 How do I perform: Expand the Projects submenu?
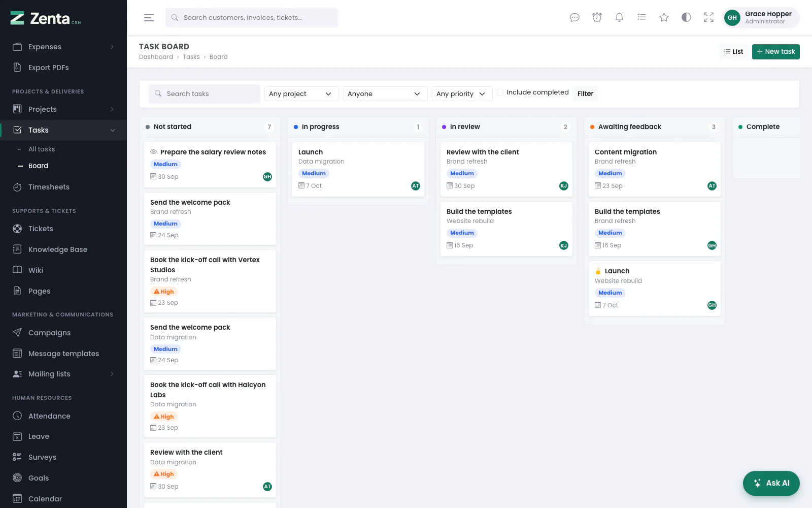pyautogui.click(x=112, y=109)
